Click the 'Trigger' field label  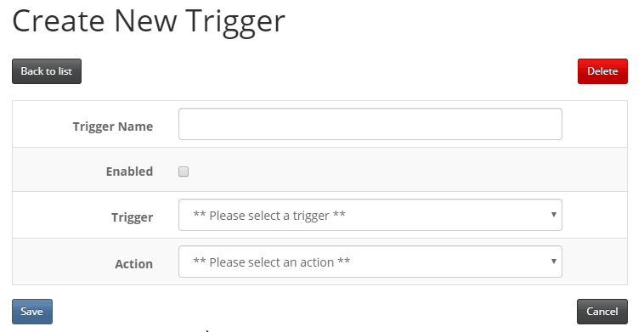click(133, 217)
